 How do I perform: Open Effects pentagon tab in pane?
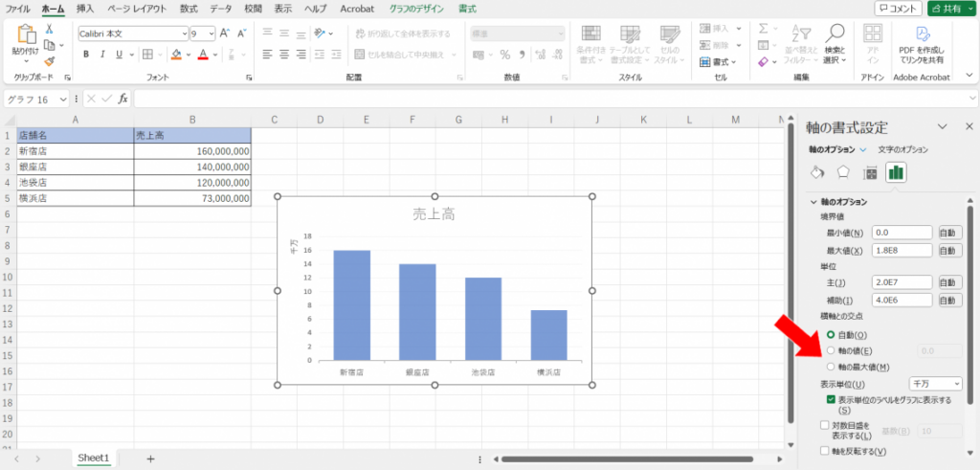[x=843, y=172]
